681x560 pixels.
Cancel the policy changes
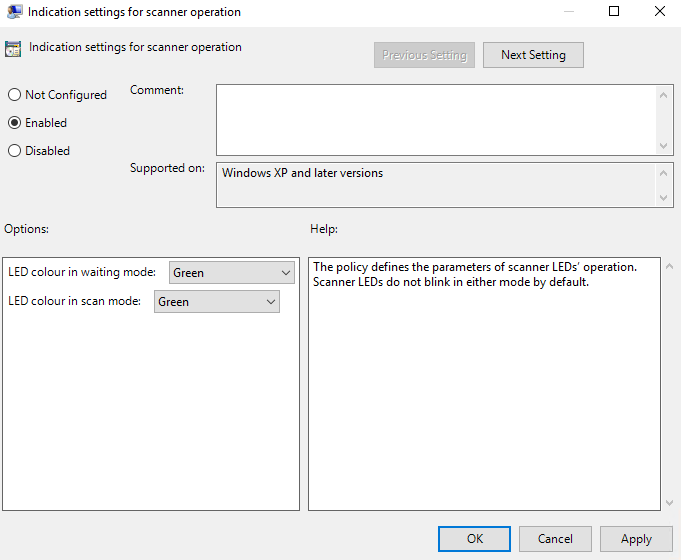(x=555, y=539)
